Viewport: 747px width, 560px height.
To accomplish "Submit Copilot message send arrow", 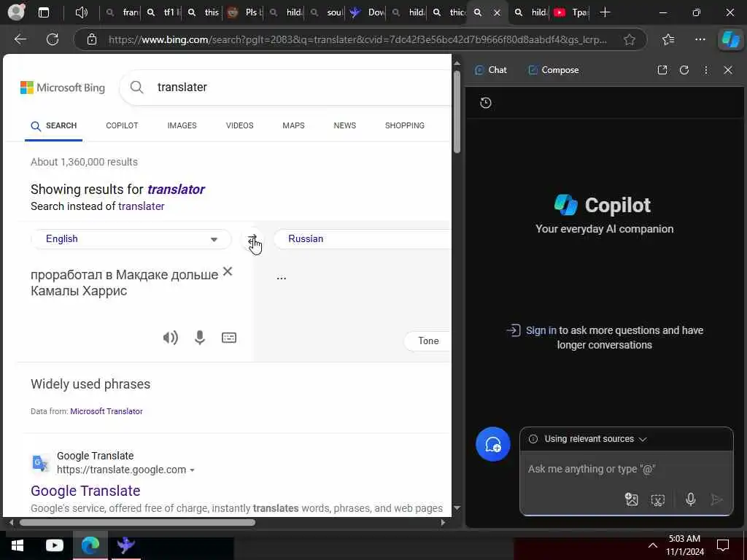I will point(716,499).
